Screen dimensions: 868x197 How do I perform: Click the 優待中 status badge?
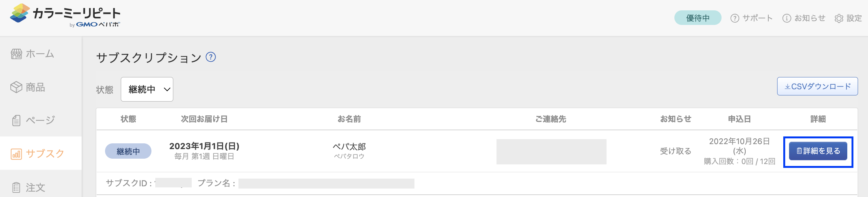(x=698, y=18)
